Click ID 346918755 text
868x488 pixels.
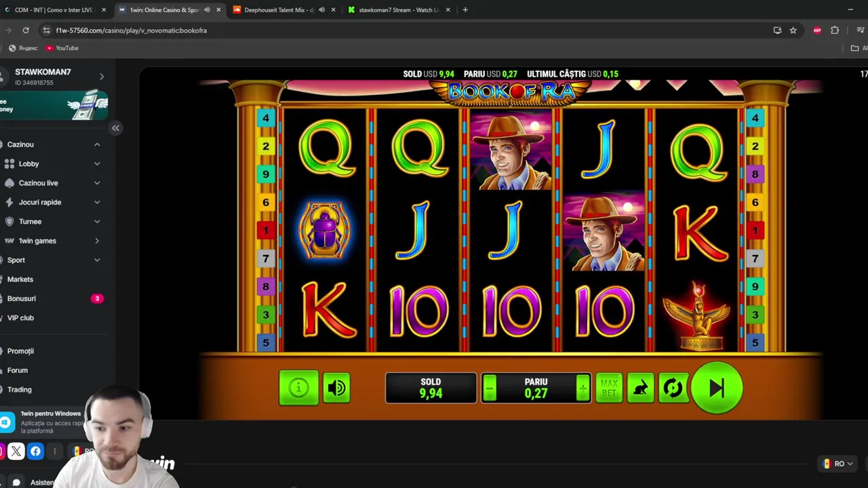[34, 83]
